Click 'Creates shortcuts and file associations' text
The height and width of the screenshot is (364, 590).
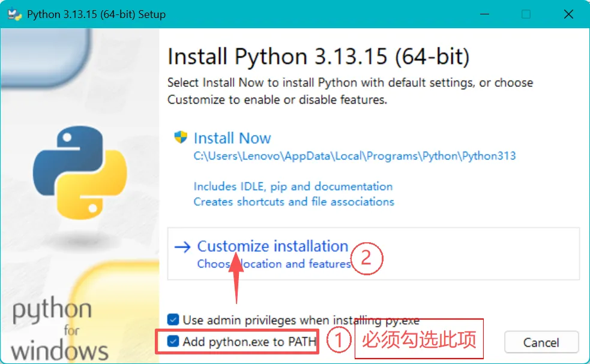(294, 202)
